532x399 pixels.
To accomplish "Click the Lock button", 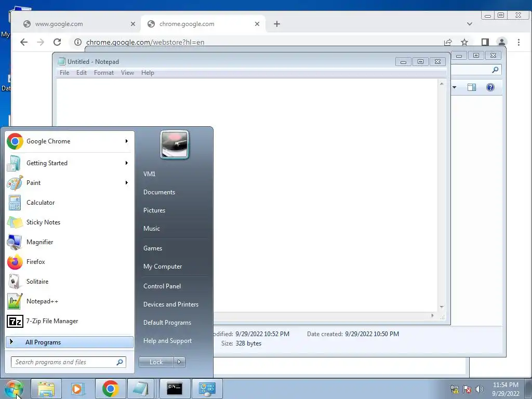I will 156,362.
